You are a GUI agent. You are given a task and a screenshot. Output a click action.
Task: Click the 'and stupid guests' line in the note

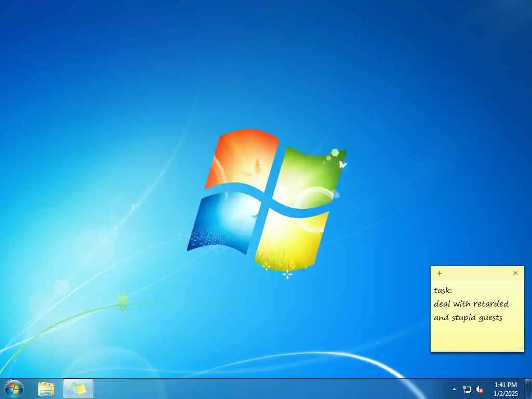[468, 318]
